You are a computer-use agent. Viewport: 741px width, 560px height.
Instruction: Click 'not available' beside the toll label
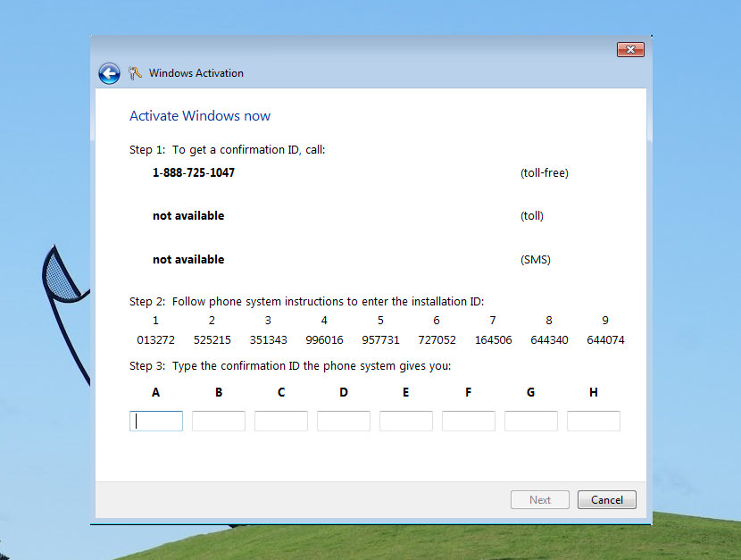coord(188,216)
